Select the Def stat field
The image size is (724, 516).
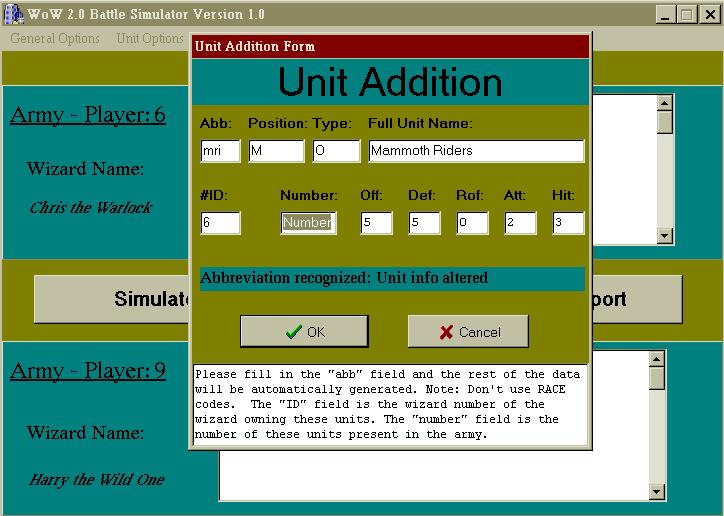pyautogui.click(x=425, y=223)
